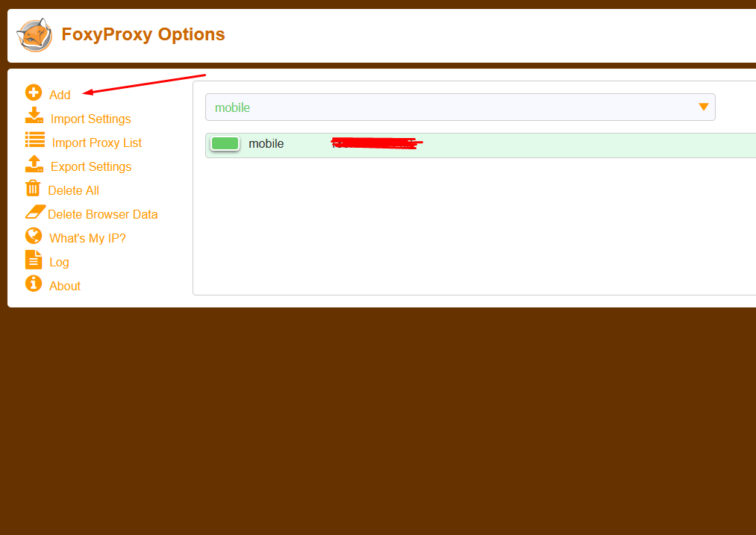Open the Import Proxy List link
This screenshot has height=535, width=756.
point(96,143)
